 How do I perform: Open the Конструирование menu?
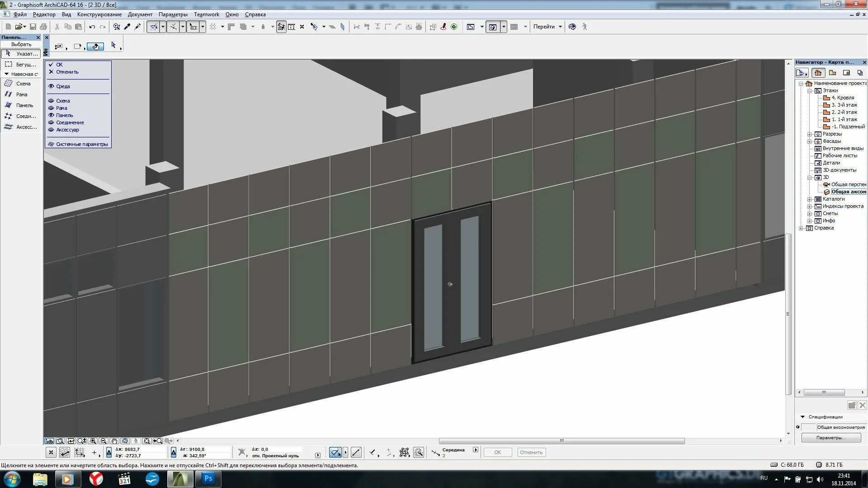99,14
